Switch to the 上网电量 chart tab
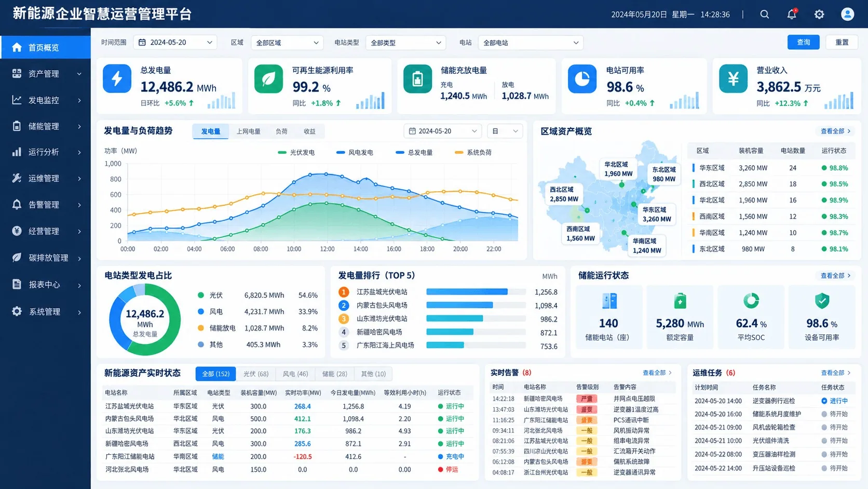This screenshot has height=489, width=868. [248, 131]
